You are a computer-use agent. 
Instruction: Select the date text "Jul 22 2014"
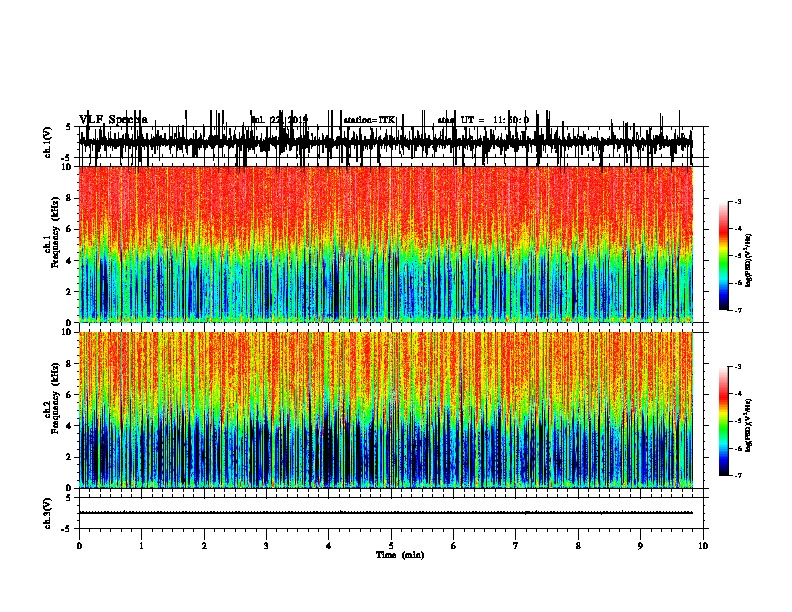(280, 120)
